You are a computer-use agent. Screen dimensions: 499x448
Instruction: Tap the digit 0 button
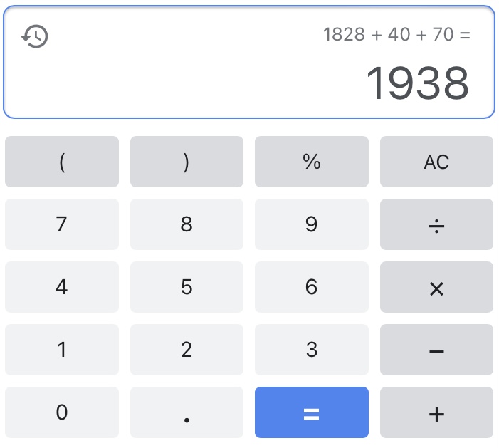62,412
